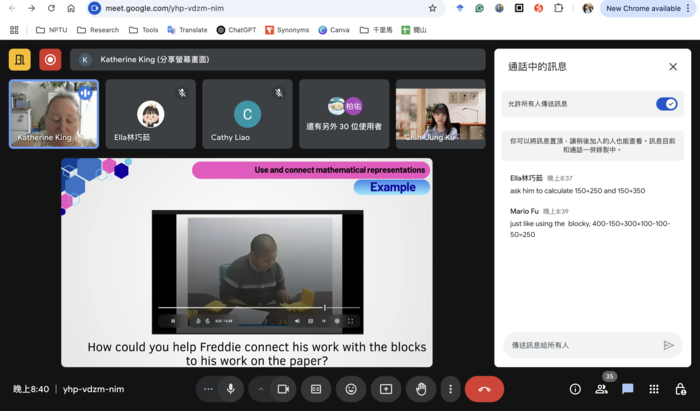700x411 pixels.
Task: Click the yellow breakout rooms icon
Action: pyautogui.click(x=20, y=59)
